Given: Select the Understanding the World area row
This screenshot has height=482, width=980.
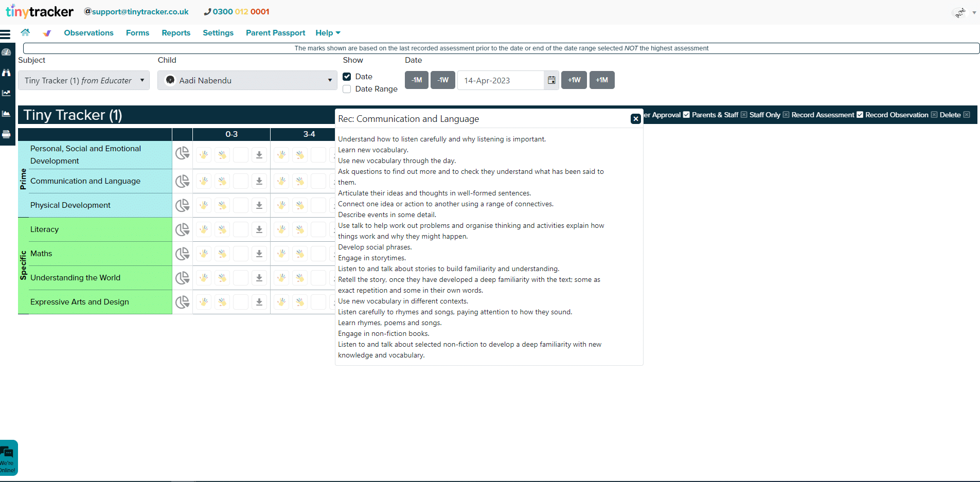Looking at the screenshot, I should [100, 278].
